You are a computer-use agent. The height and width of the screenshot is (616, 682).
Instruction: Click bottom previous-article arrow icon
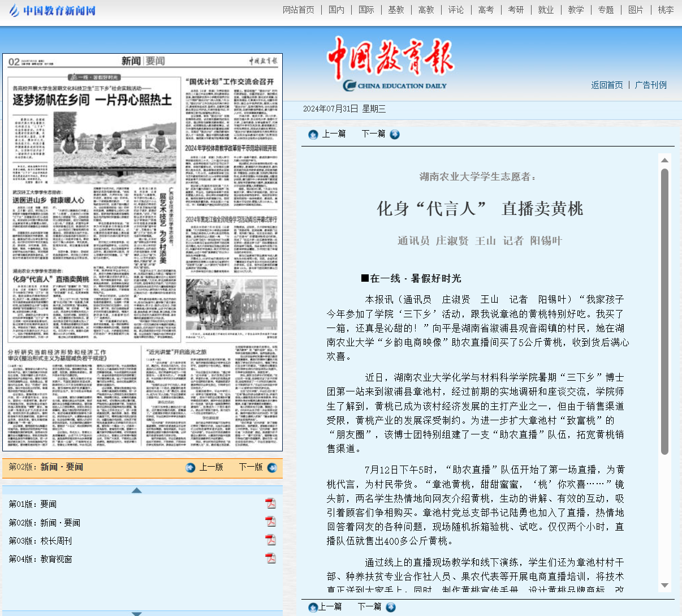point(313,607)
